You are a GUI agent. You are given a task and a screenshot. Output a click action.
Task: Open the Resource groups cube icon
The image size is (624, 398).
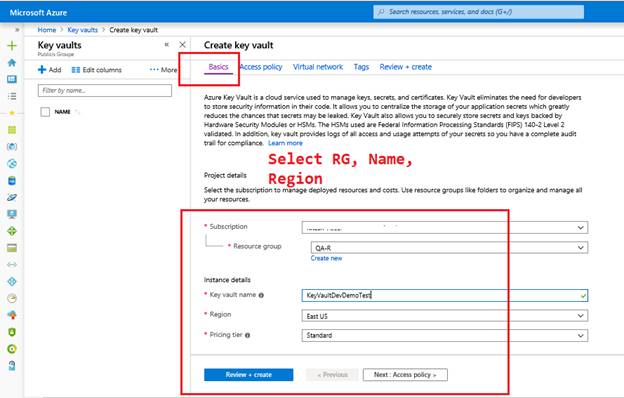click(12, 146)
